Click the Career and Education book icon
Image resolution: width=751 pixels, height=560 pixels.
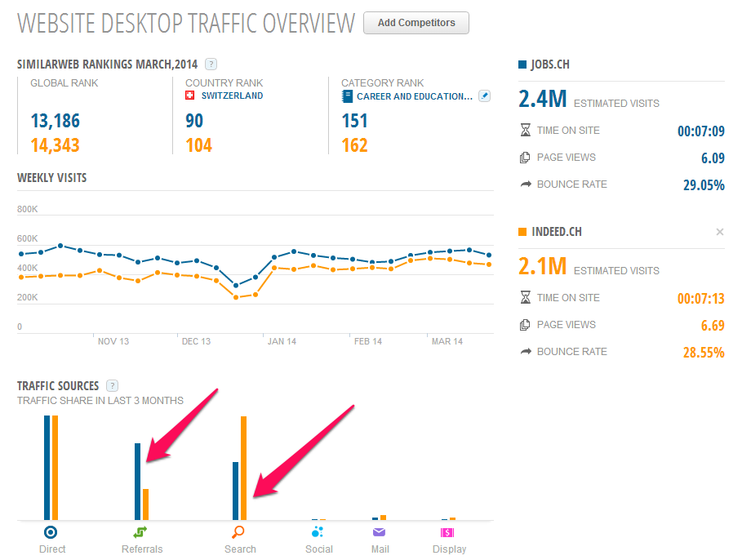347,96
